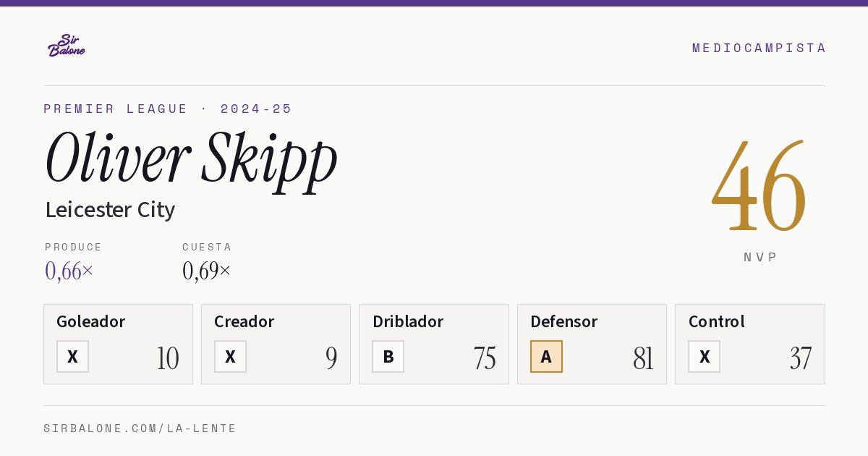Viewport: 868px width, 456px height.
Task: Click the Creador score 9
Action: coord(331,358)
